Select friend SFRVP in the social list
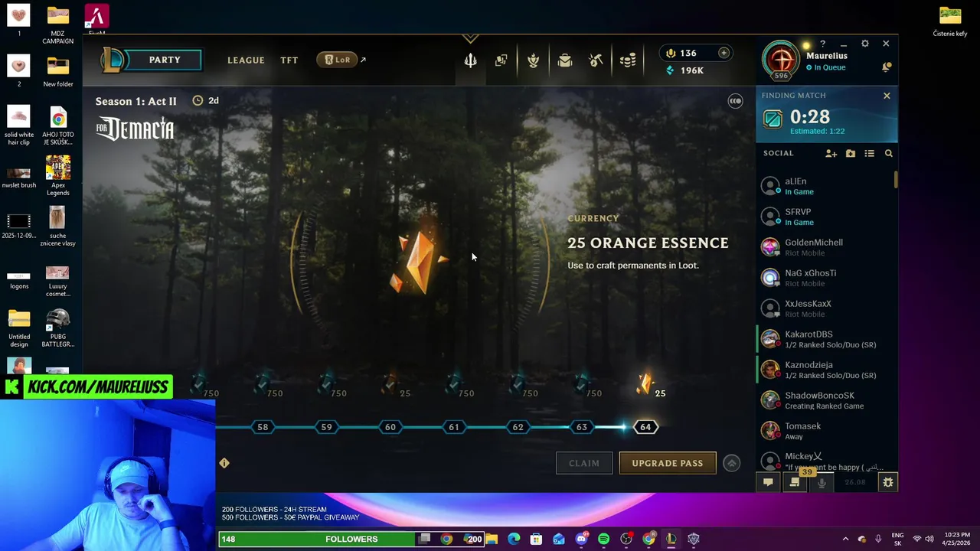This screenshot has width=980, height=551. pos(825,217)
